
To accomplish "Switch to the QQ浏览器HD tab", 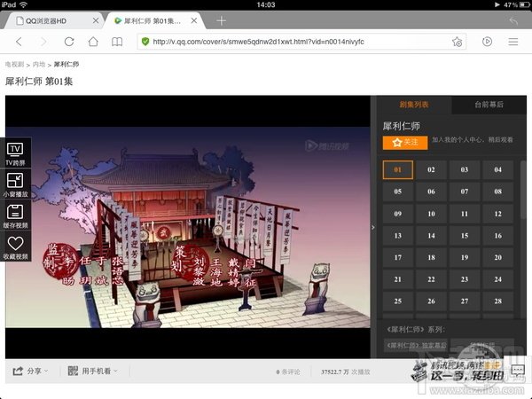I will (x=53, y=20).
